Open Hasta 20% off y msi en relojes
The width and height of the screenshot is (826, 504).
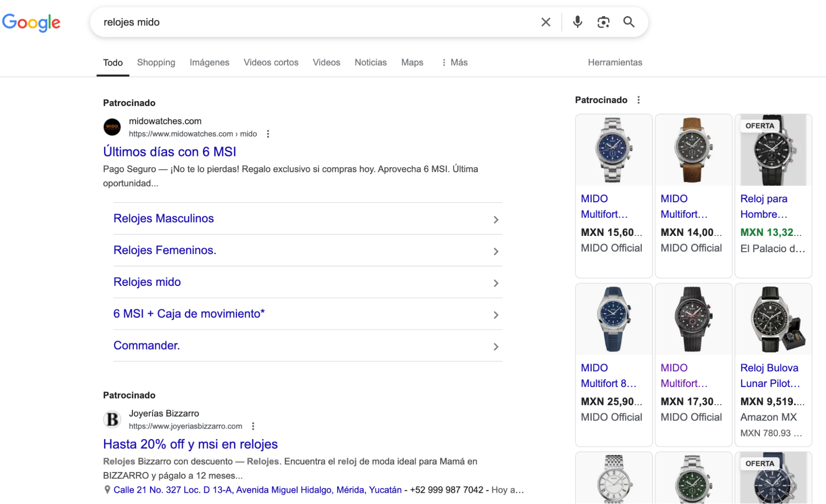click(x=190, y=444)
